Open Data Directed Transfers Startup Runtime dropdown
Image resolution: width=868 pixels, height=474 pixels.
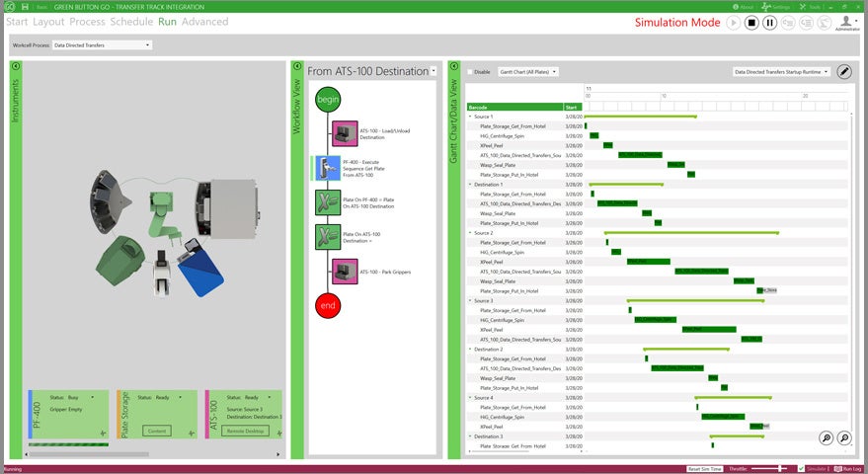point(781,72)
